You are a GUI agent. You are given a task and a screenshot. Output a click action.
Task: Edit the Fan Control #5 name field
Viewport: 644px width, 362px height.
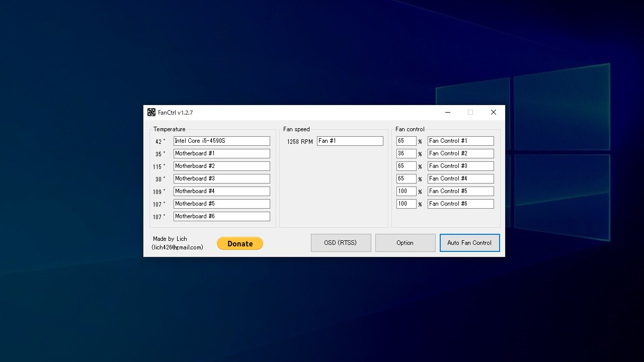pos(461,192)
